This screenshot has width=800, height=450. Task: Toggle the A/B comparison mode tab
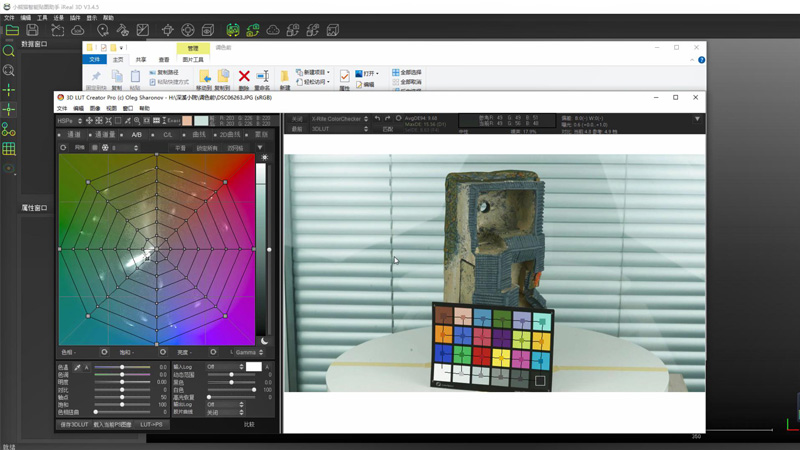click(136, 134)
